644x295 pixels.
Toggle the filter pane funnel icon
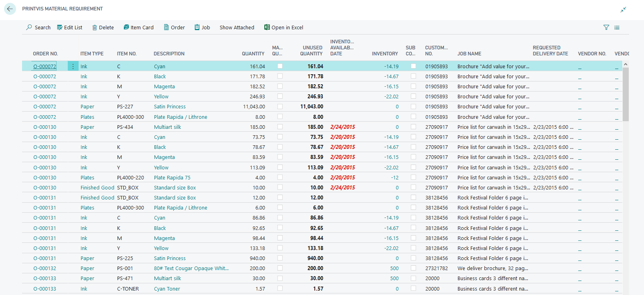(x=606, y=27)
